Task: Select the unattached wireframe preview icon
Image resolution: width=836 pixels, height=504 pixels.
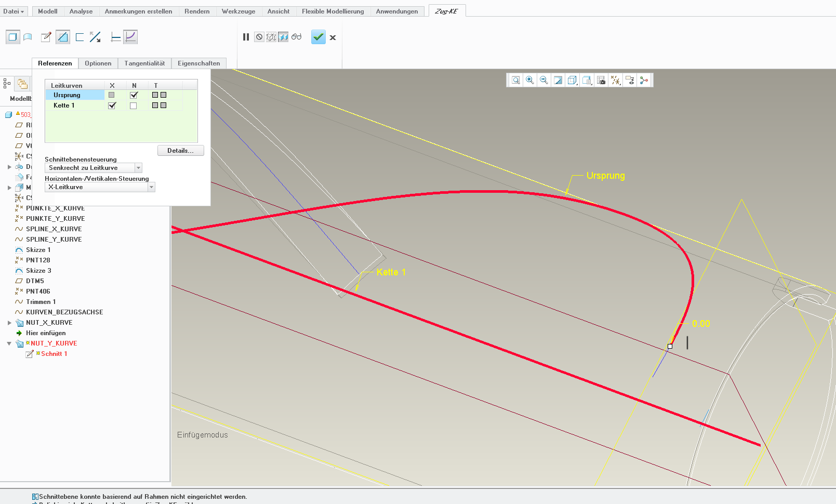Action: (271, 37)
